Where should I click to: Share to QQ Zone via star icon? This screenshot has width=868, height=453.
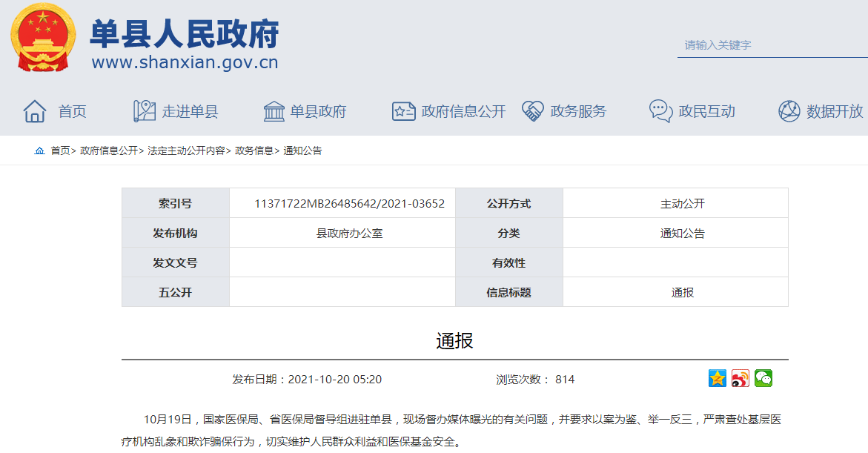point(717,378)
